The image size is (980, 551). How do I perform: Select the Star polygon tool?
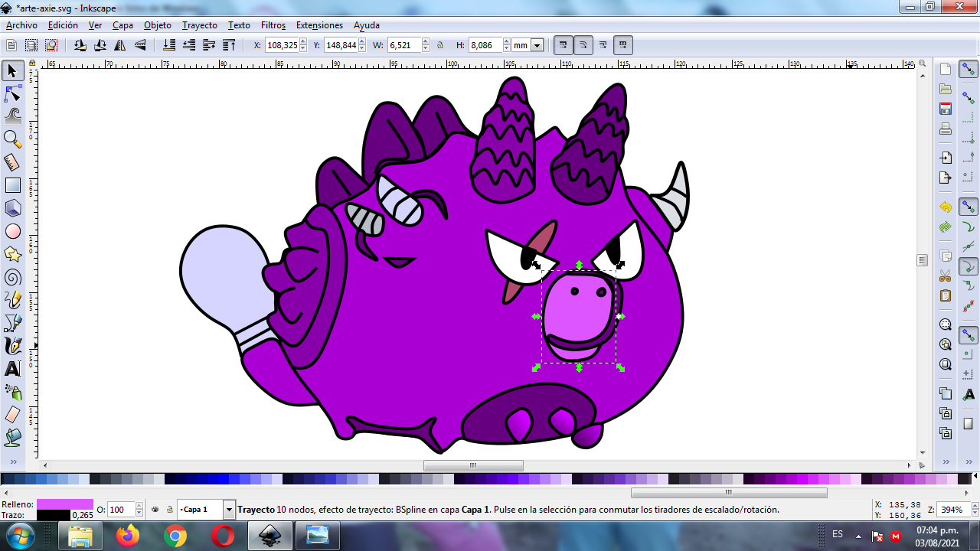12,254
